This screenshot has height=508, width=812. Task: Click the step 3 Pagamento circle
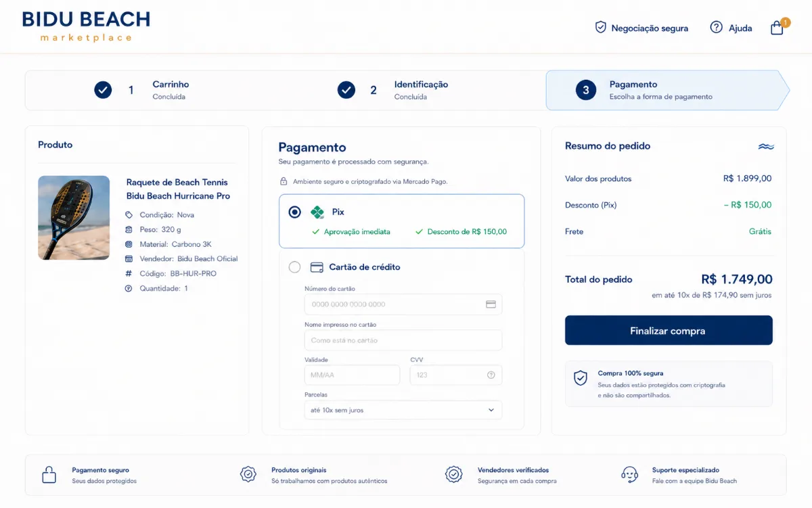[586, 90]
